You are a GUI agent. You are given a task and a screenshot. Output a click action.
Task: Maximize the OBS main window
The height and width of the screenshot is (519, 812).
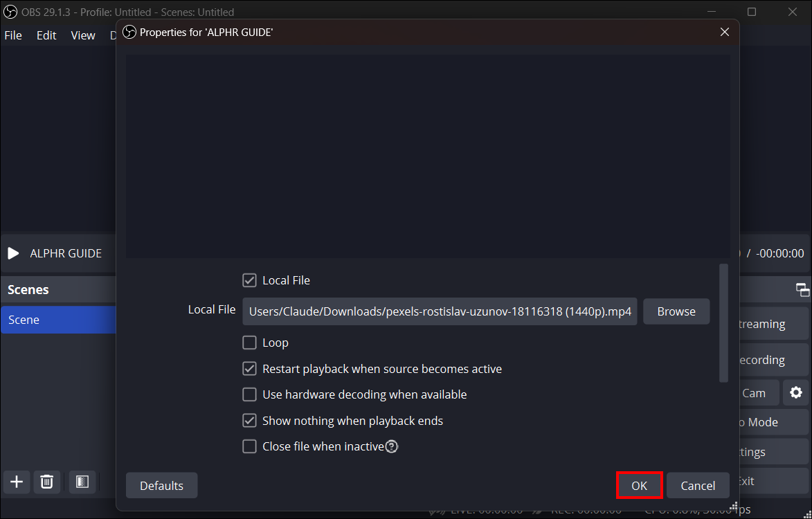tap(751, 11)
